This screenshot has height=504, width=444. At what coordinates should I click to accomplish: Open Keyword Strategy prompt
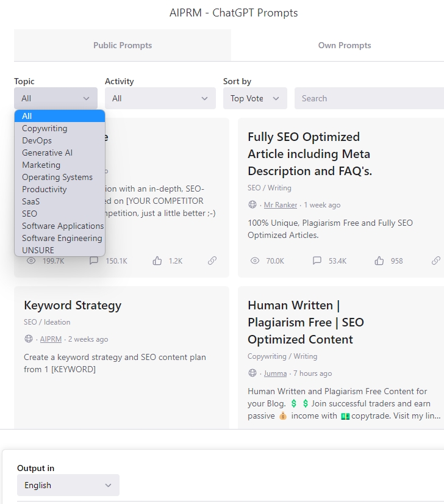click(x=73, y=305)
